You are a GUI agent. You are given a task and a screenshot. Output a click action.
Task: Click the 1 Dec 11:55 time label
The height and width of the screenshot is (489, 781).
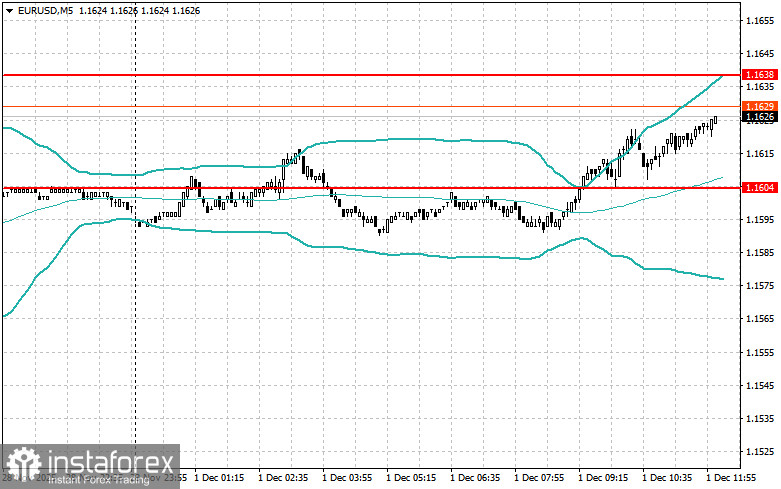pyautogui.click(x=731, y=478)
